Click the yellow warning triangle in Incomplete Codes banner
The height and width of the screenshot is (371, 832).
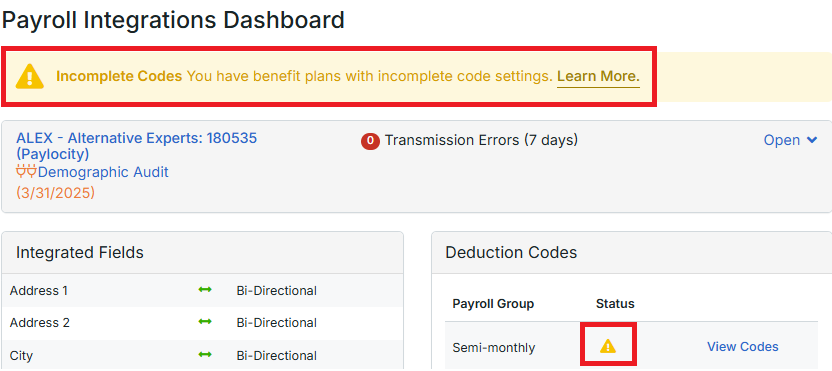pos(30,77)
